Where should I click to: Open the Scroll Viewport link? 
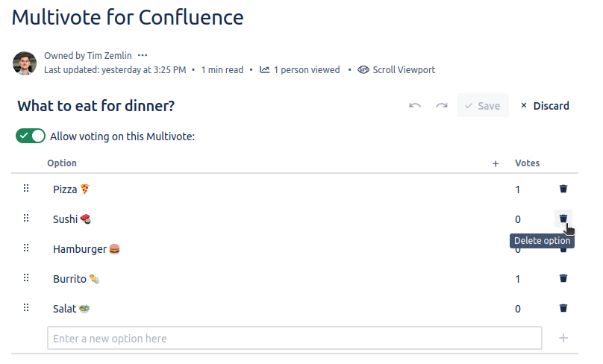[x=396, y=70]
